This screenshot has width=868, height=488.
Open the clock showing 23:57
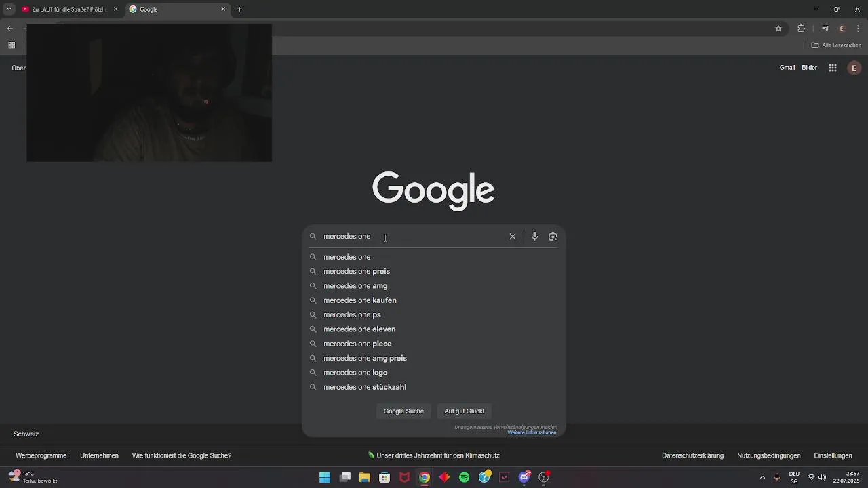coord(848,477)
